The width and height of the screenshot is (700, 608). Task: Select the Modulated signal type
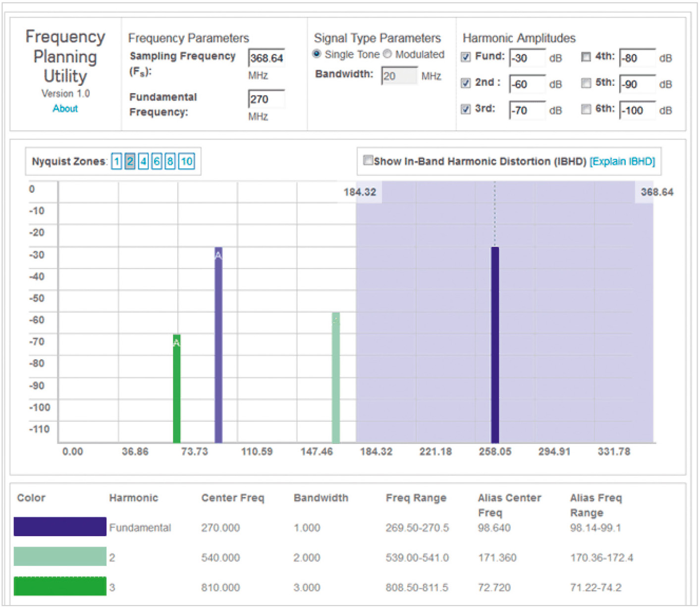point(387,54)
